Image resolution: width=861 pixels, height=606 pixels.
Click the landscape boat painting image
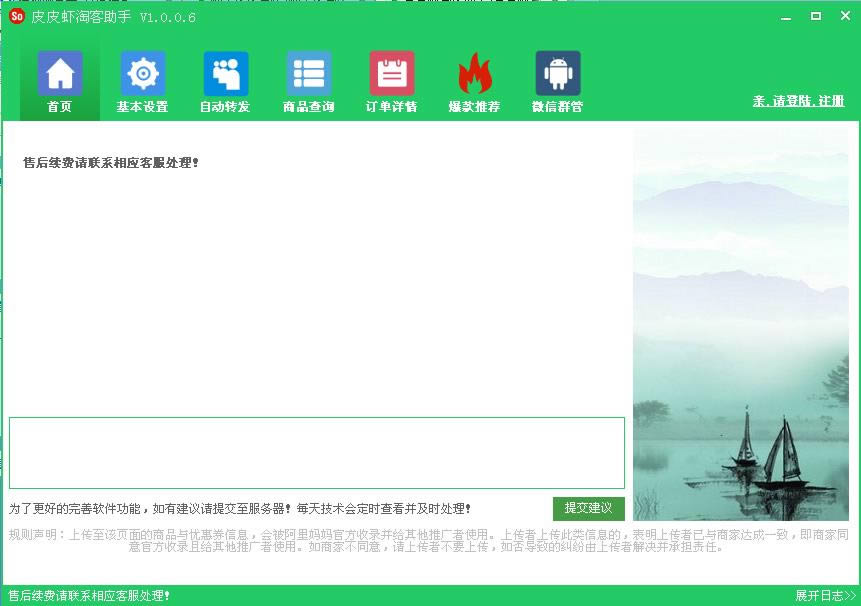click(x=741, y=325)
